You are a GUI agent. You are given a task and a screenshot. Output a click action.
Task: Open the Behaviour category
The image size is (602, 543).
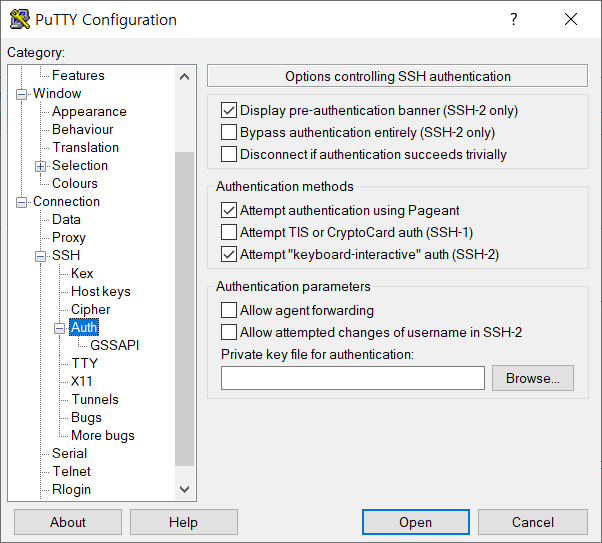tap(83, 129)
